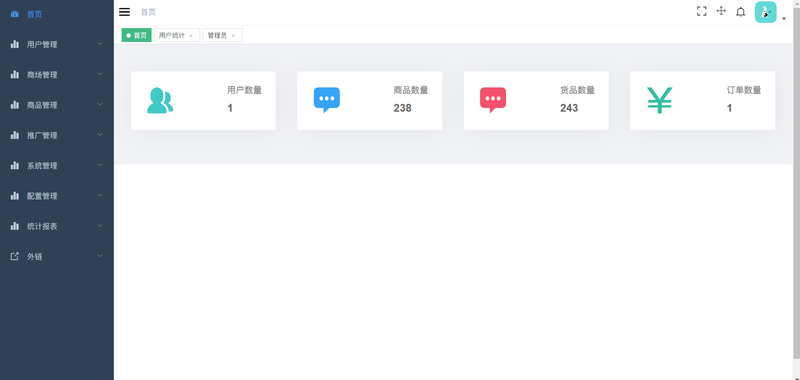Click the value 243 in 货品数量 card
The image size is (800, 380).
pos(569,108)
